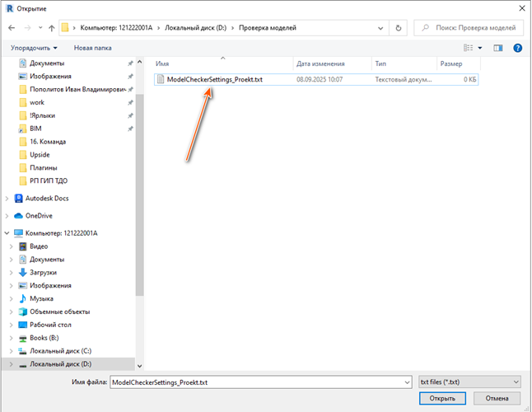
Task: Refresh the current folder view
Action: click(399, 29)
